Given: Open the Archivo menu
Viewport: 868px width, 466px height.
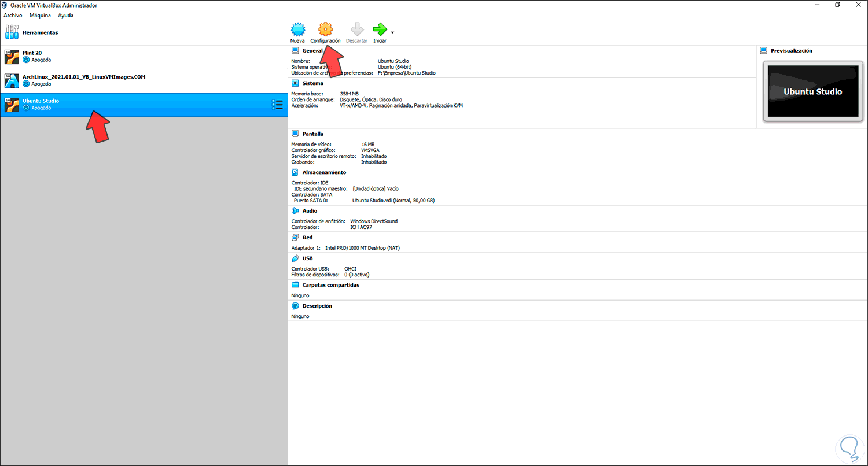Looking at the screenshot, I should tap(13, 16).
